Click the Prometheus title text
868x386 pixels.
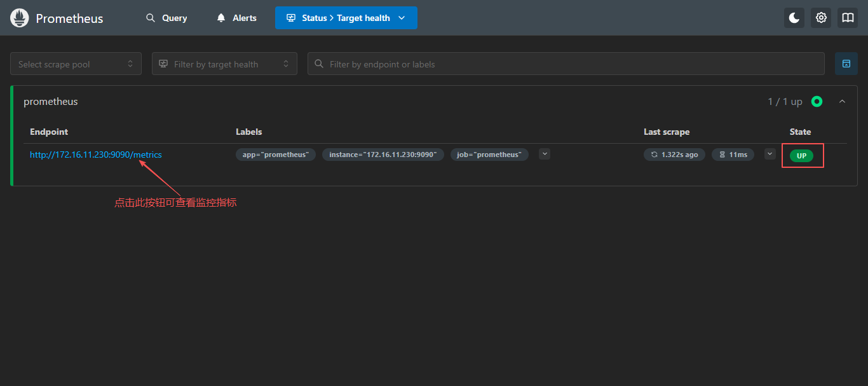pos(69,18)
